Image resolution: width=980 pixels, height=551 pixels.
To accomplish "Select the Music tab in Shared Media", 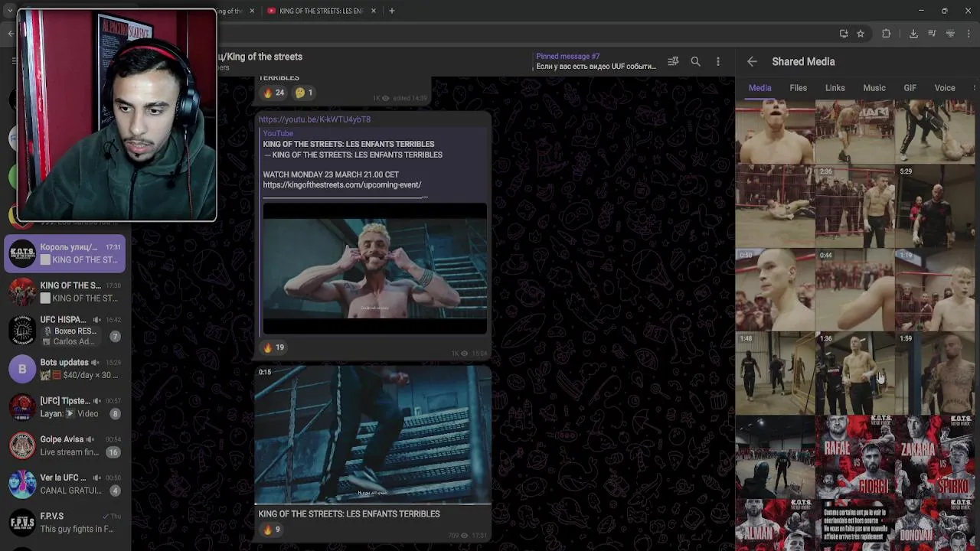I will coord(874,88).
